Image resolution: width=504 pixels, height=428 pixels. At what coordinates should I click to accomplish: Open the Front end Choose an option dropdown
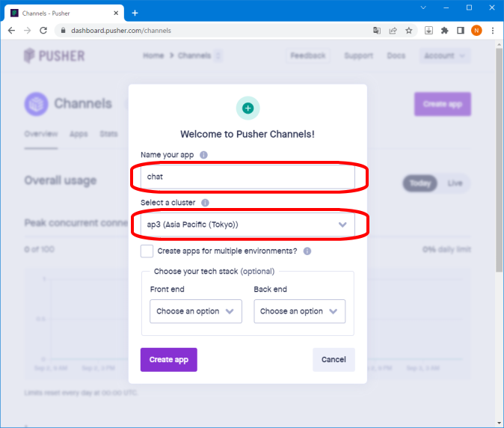point(196,311)
